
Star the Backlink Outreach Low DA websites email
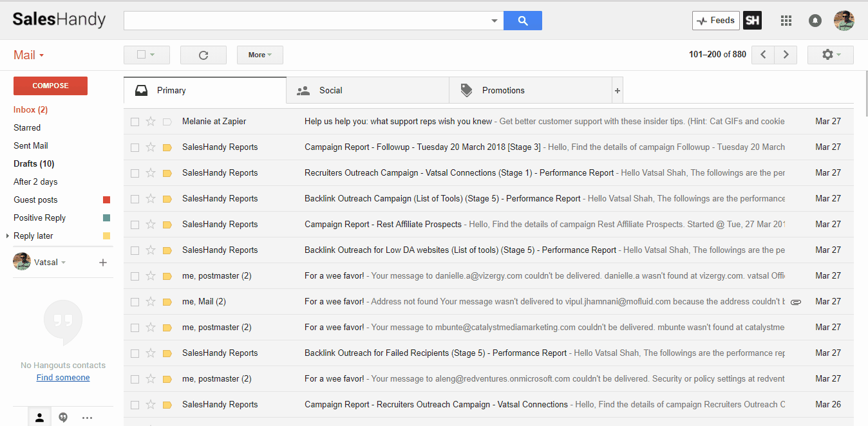[151, 250]
